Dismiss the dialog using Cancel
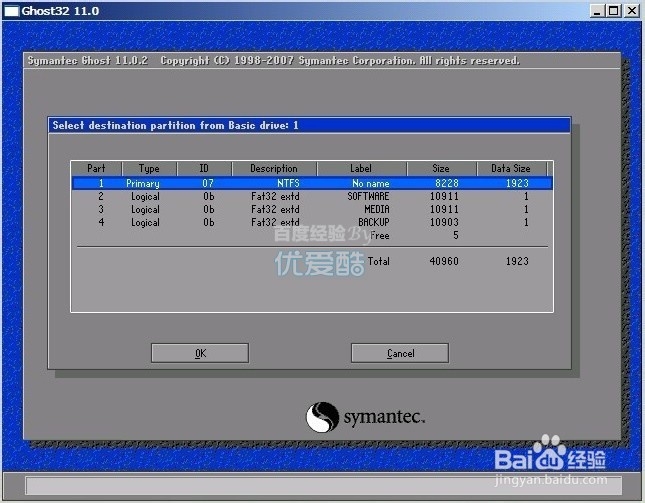The image size is (645, 503). click(400, 353)
